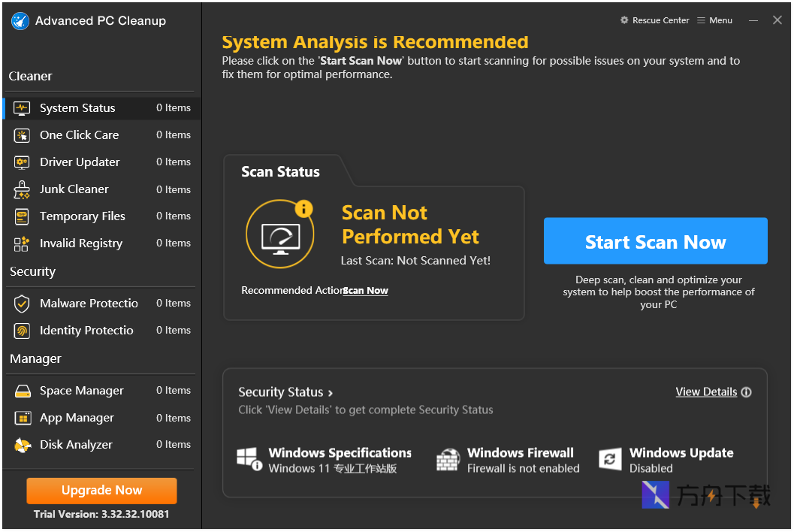Click Windows Specifications heading
794x532 pixels.
pos(340,453)
